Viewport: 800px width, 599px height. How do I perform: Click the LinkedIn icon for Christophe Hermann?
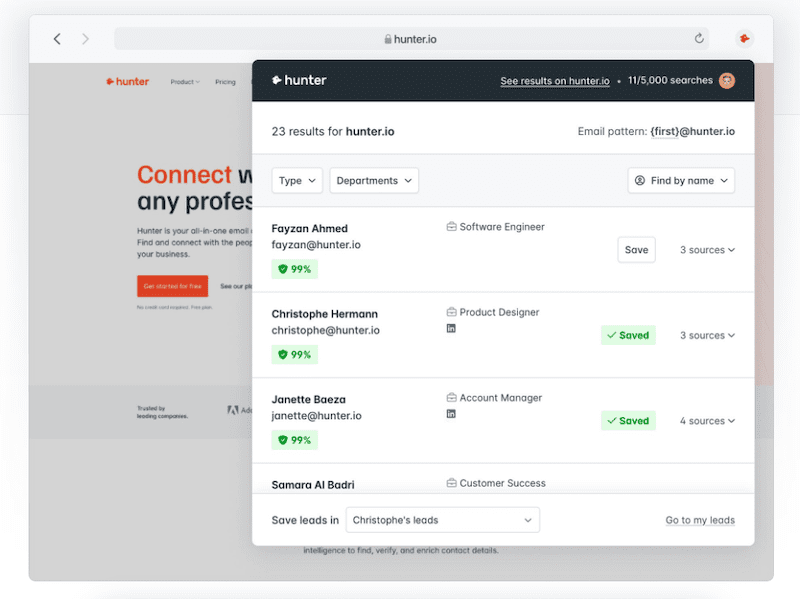[451, 327]
